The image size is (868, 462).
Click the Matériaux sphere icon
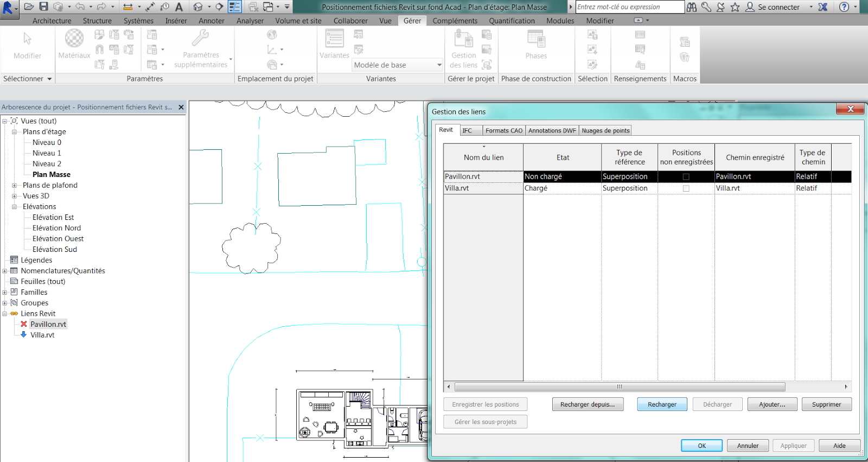click(x=74, y=39)
